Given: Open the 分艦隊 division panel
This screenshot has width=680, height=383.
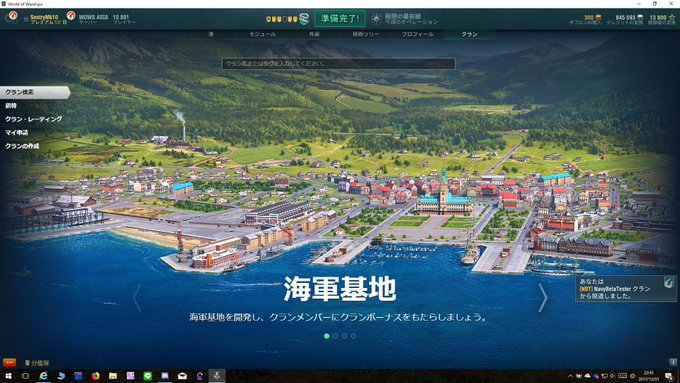Looking at the screenshot, I should pyautogui.click(x=37, y=363).
